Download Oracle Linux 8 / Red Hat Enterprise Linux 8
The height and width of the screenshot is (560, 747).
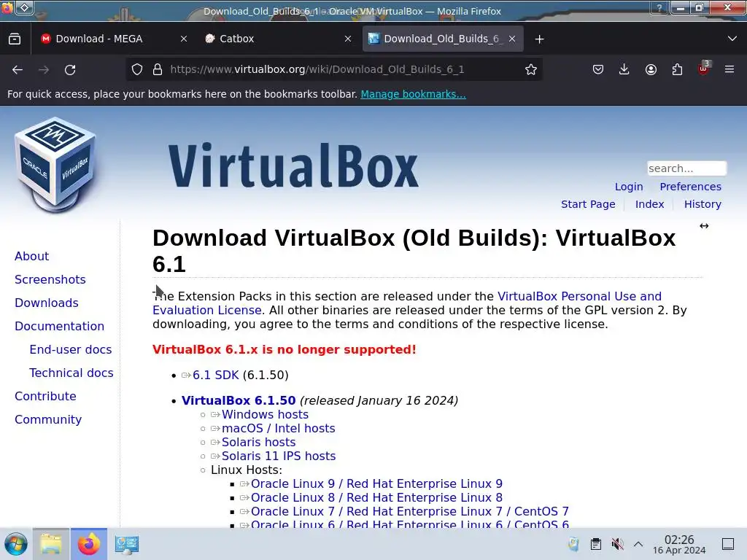click(x=376, y=497)
